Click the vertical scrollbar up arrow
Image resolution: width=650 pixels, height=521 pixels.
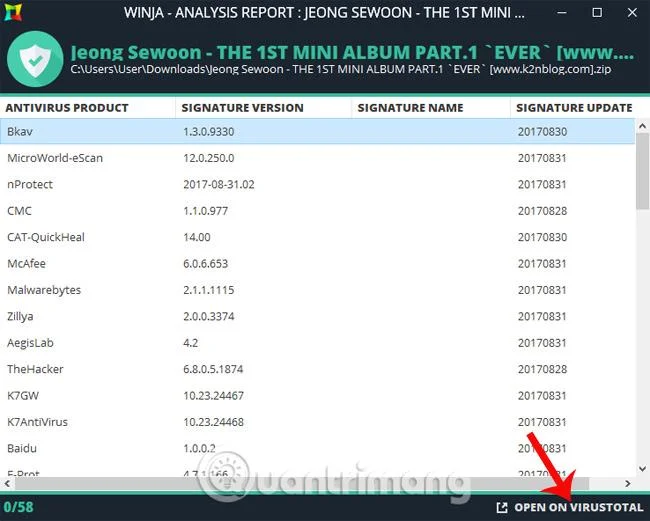click(643, 126)
